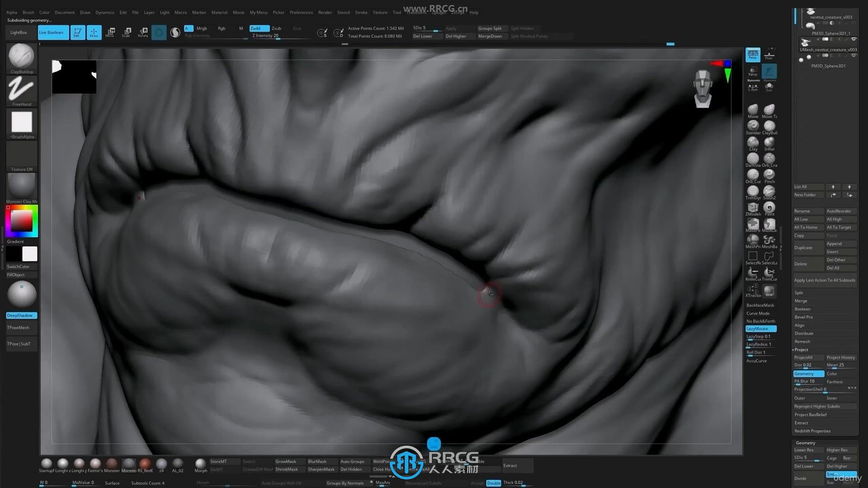Click Apply Last Action To All Subtools
Viewport: 868px width, 488px height.
(x=824, y=280)
